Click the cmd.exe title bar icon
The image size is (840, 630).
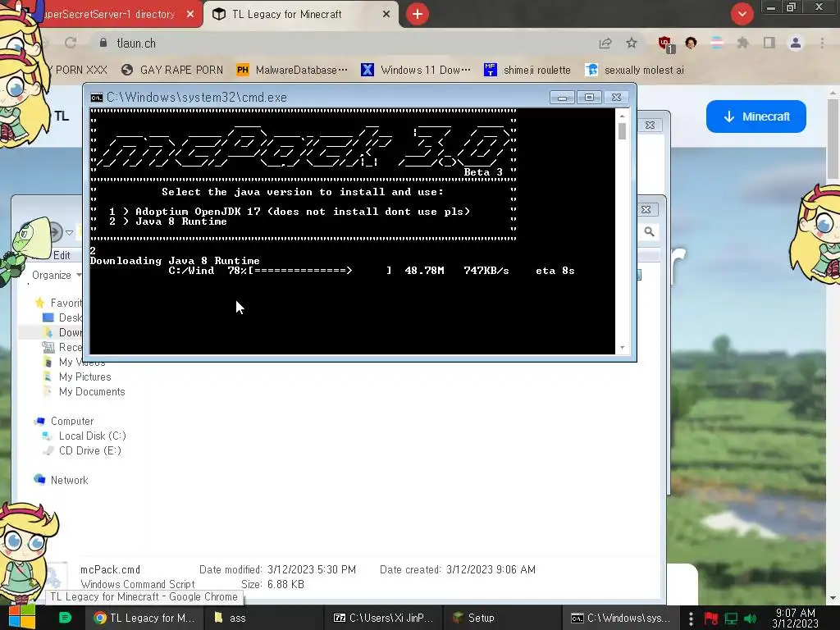point(97,98)
